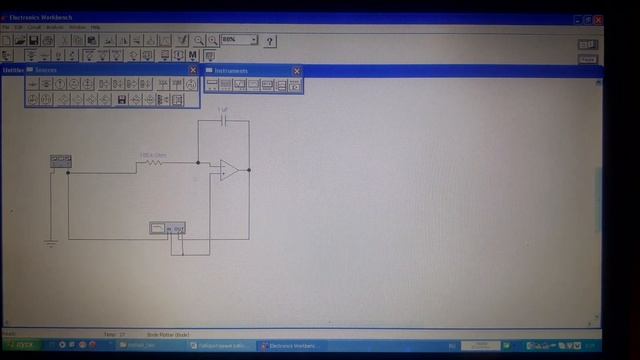Viewport: 640px width, 360px height.
Task: Toggle the simulation power switch
Action: (x=588, y=44)
